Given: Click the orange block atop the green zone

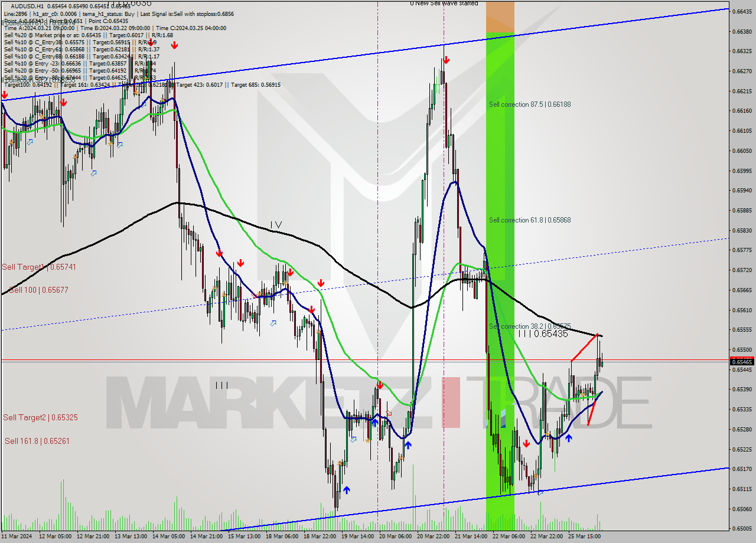Looking at the screenshot, I should tap(500, 17).
